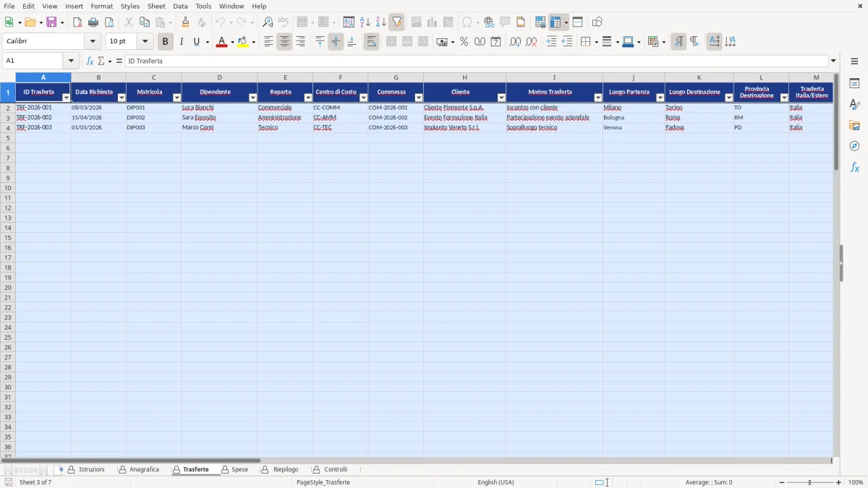The height and width of the screenshot is (488, 868).
Task: Click the Print icon
Action: (x=93, y=22)
